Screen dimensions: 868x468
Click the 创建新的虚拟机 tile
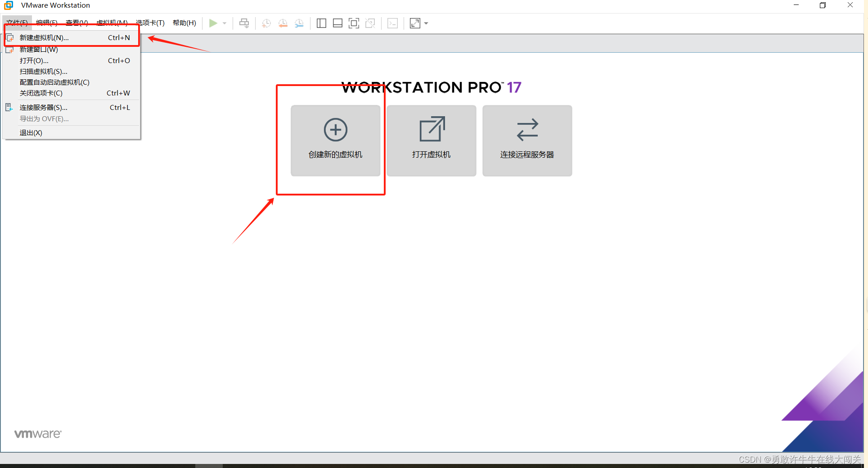pos(336,141)
